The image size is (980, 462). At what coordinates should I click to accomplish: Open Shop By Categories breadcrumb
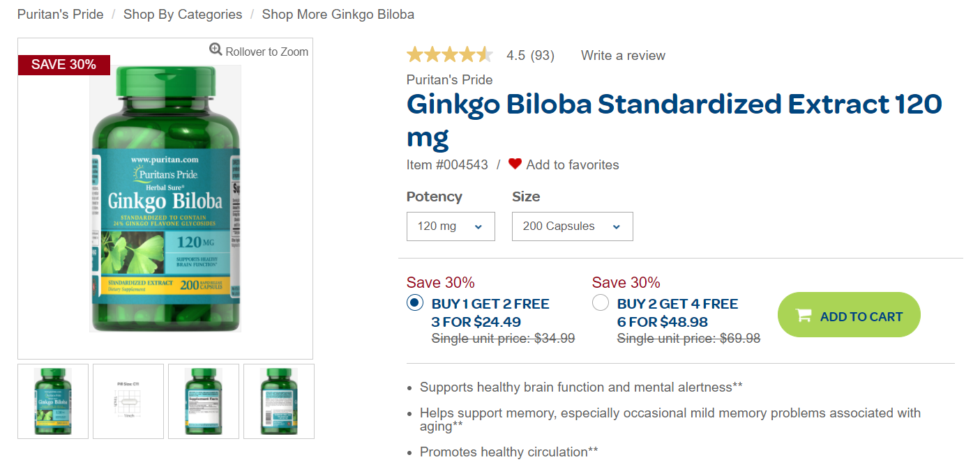183,15
